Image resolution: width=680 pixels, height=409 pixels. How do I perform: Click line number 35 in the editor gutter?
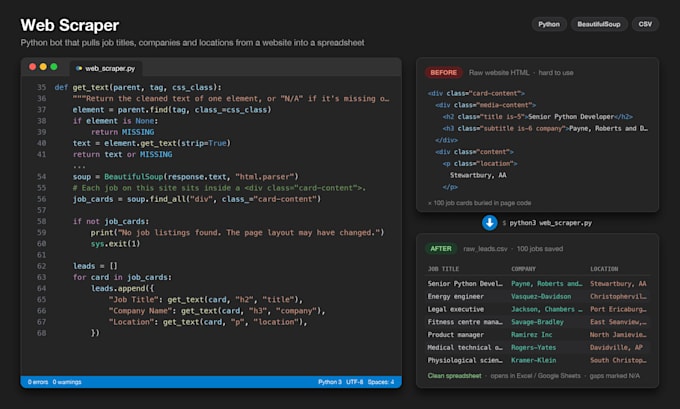coord(41,87)
